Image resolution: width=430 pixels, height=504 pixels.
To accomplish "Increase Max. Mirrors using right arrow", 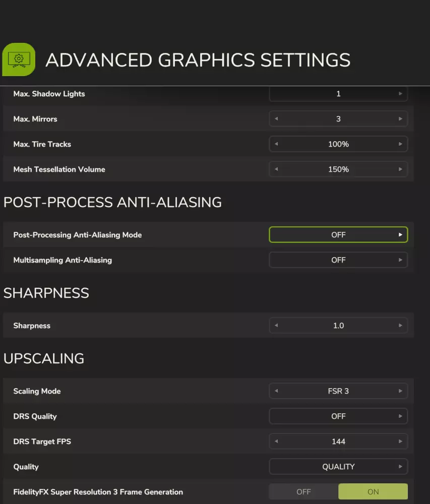I will (x=400, y=119).
